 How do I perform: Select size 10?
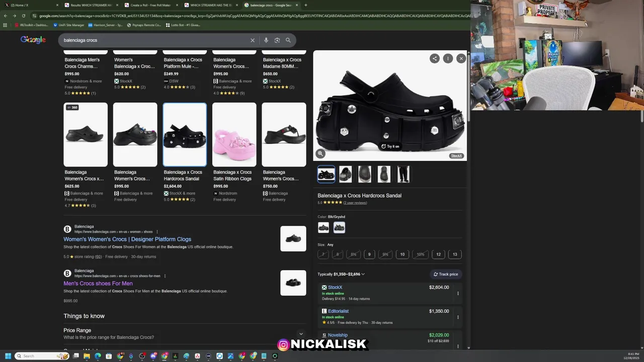click(403, 254)
